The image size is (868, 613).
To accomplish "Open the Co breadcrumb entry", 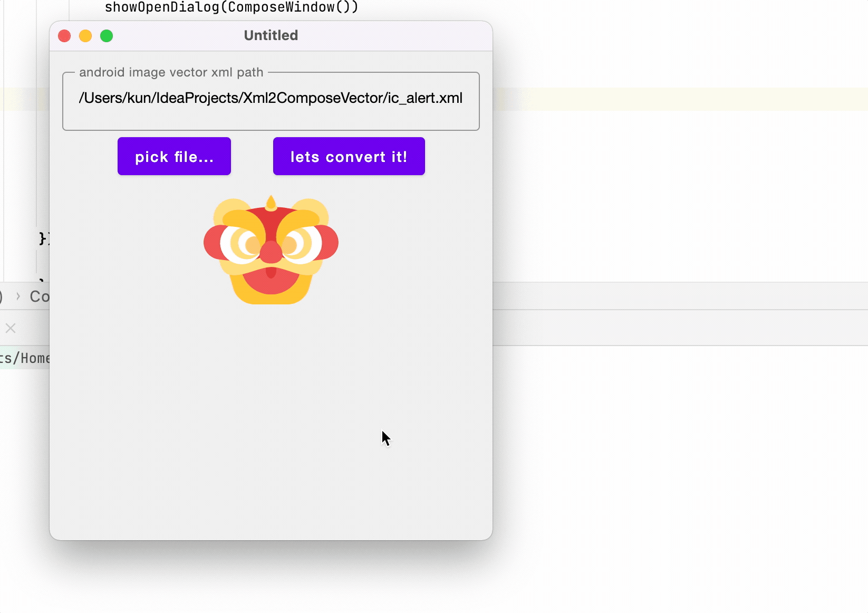I will tap(37, 296).
